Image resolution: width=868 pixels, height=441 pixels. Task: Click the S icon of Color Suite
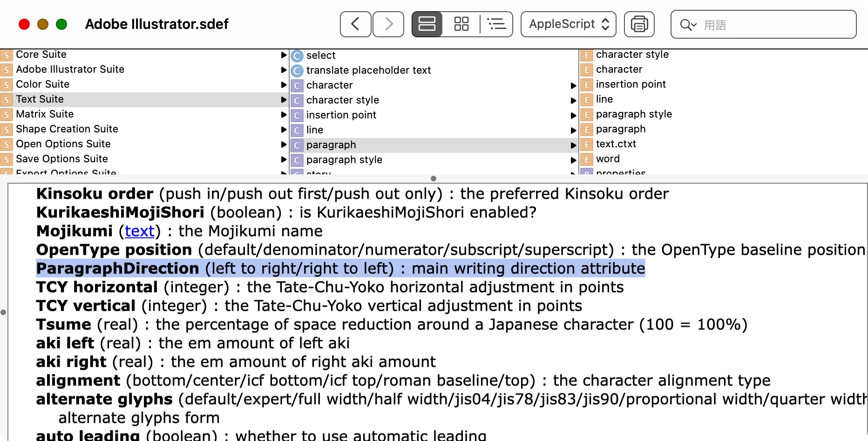pos(7,85)
